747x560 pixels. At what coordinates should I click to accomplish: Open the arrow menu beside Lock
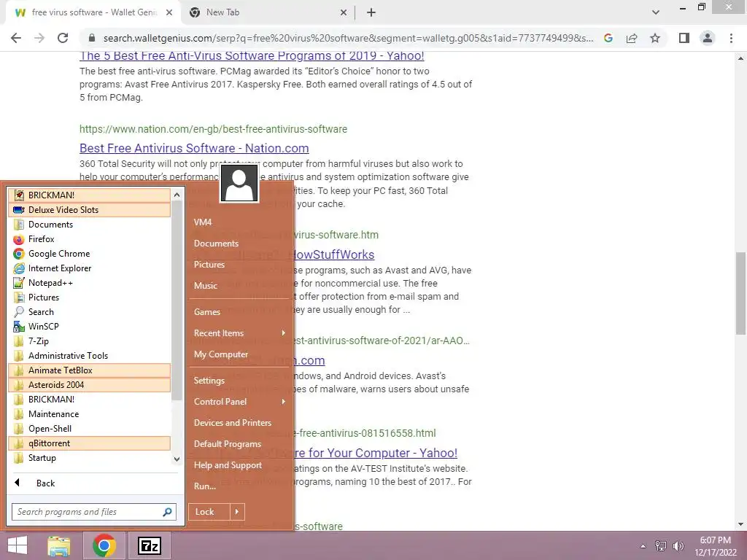point(237,512)
